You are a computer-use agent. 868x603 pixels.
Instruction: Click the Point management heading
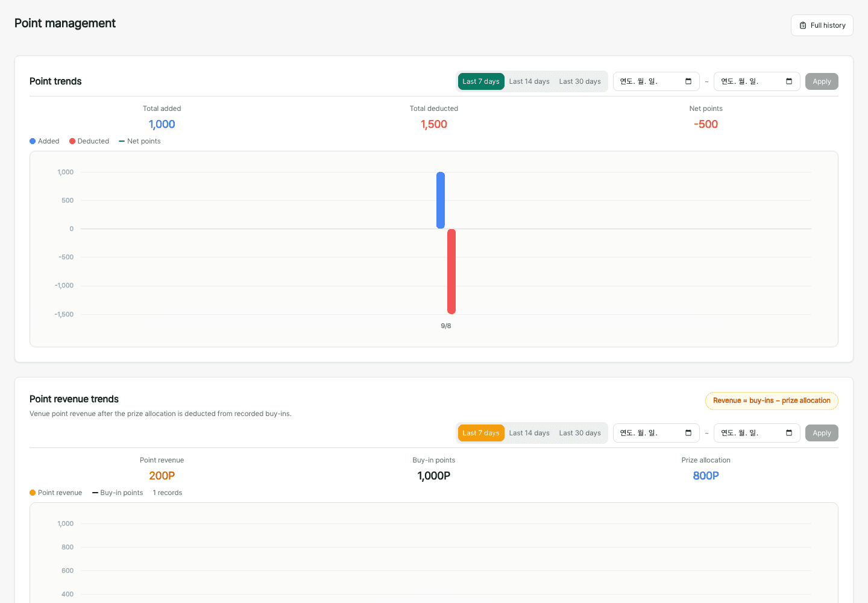click(65, 24)
